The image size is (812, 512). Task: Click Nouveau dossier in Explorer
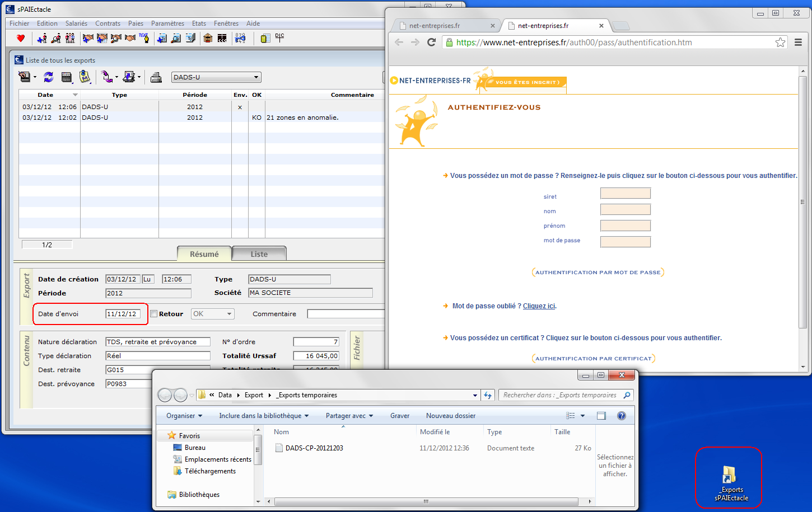(x=451, y=416)
